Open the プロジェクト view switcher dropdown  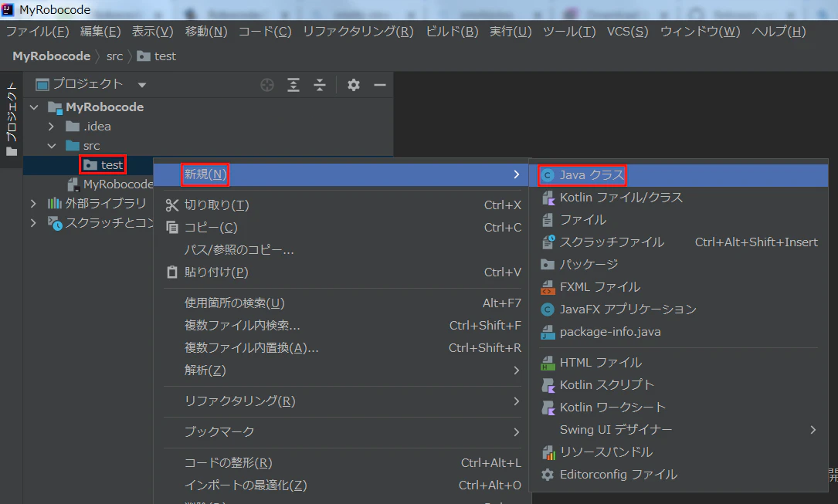[x=141, y=84]
